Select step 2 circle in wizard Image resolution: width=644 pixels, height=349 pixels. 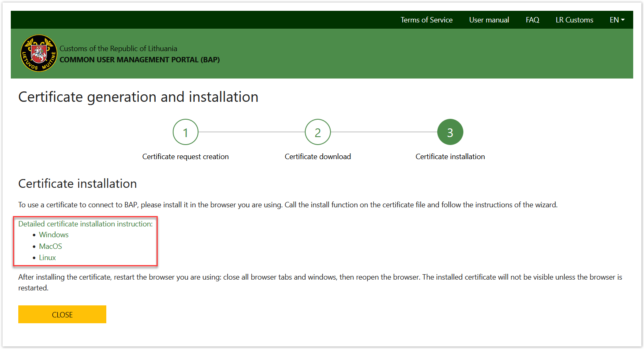pos(318,132)
